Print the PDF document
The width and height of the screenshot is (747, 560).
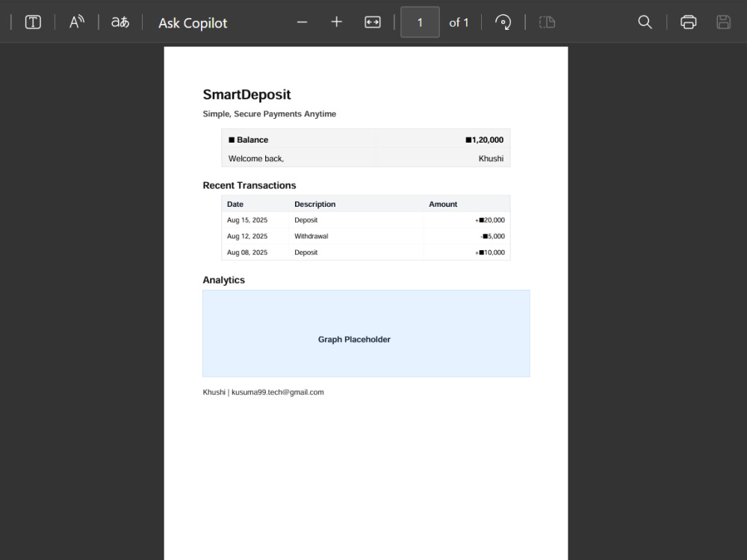[x=689, y=22]
